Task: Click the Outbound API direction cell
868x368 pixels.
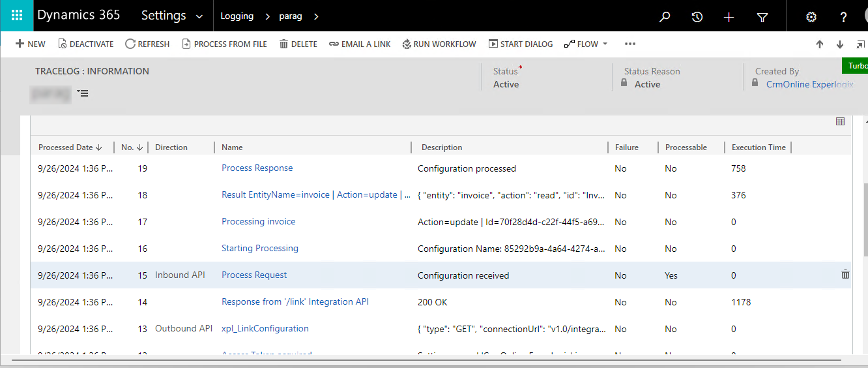Action: (184, 329)
